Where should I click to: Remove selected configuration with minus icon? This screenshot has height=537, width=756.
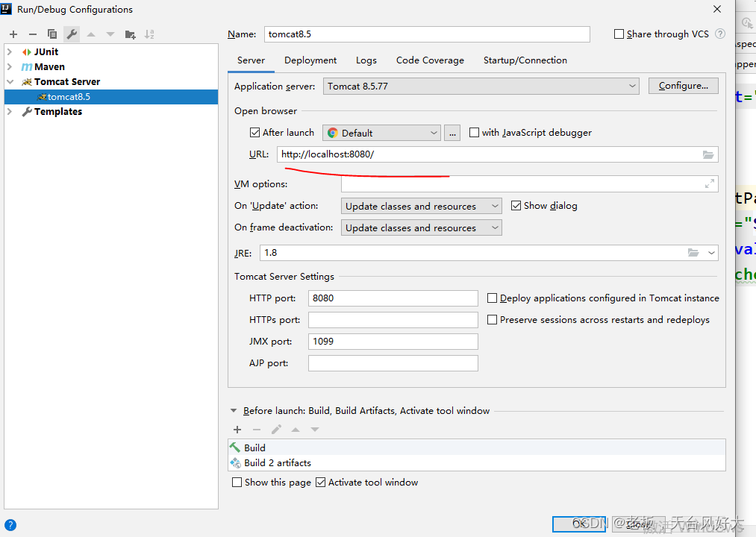tap(33, 34)
